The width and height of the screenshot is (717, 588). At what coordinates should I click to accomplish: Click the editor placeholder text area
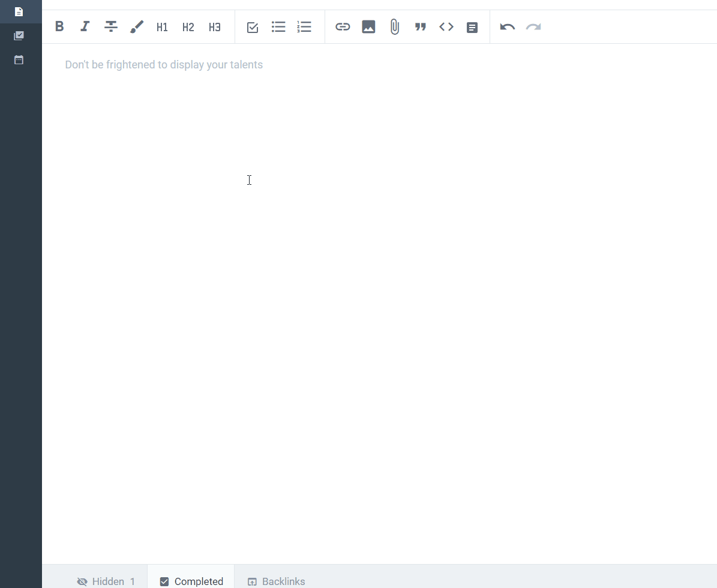[164, 64]
